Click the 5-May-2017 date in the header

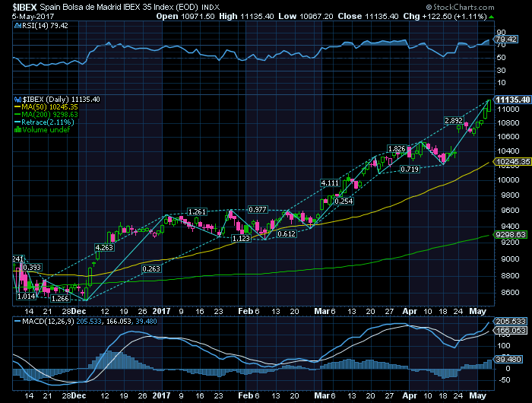[x=33, y=16]
